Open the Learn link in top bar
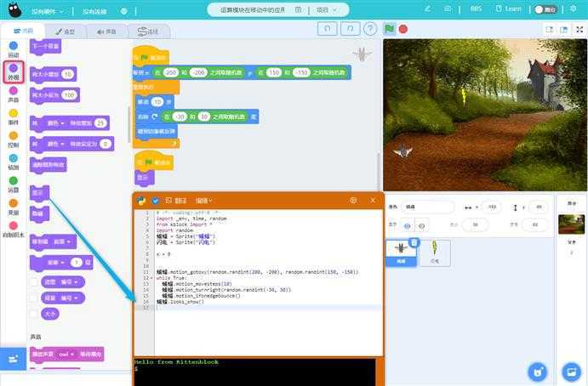This screenshot has width=588, height=386. [509, 9]
